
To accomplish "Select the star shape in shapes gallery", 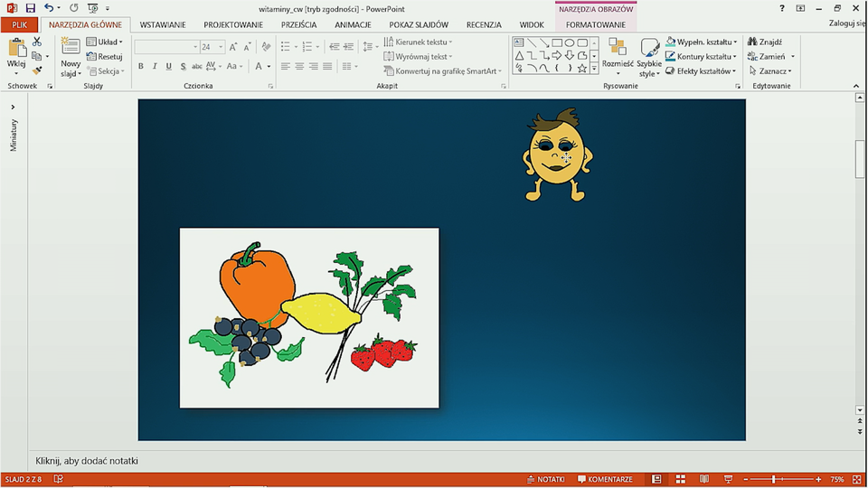I will point(582,69).
